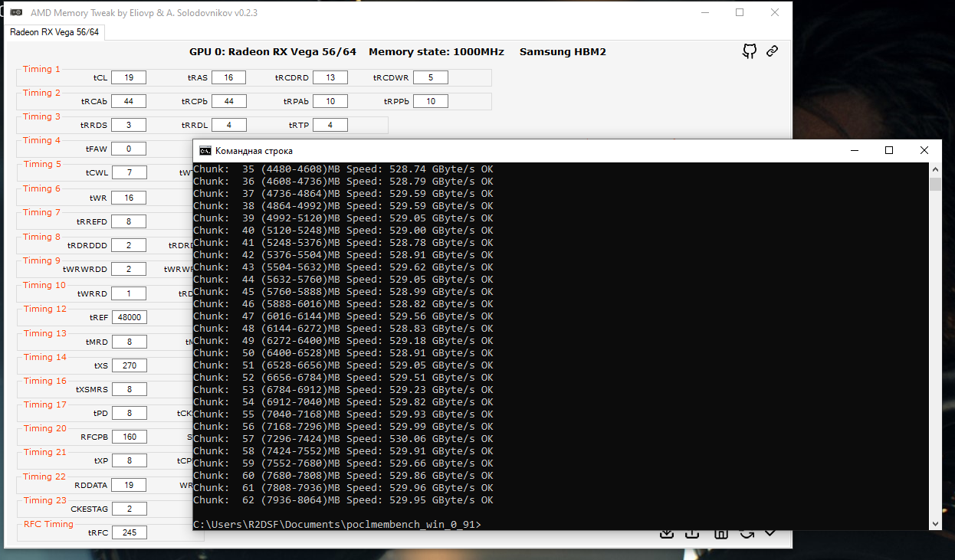Focus the tRCDRD field with 13

(330, 77)
